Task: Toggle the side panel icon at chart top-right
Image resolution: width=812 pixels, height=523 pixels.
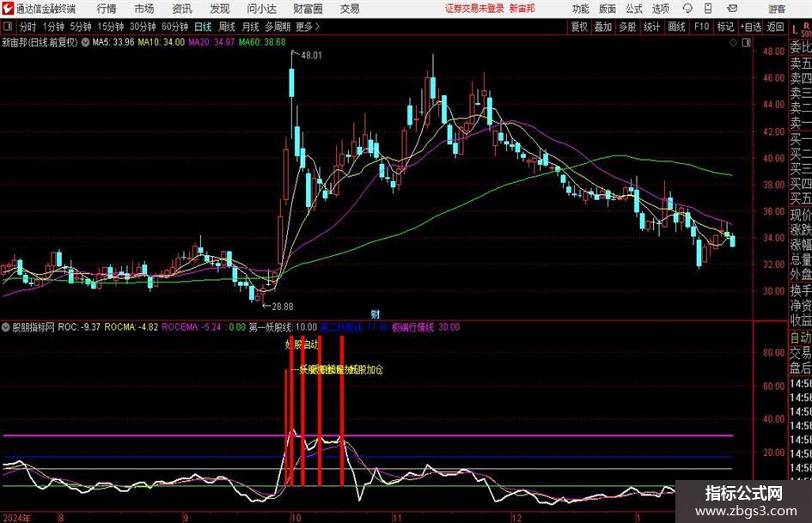Action: coord(746,43)
